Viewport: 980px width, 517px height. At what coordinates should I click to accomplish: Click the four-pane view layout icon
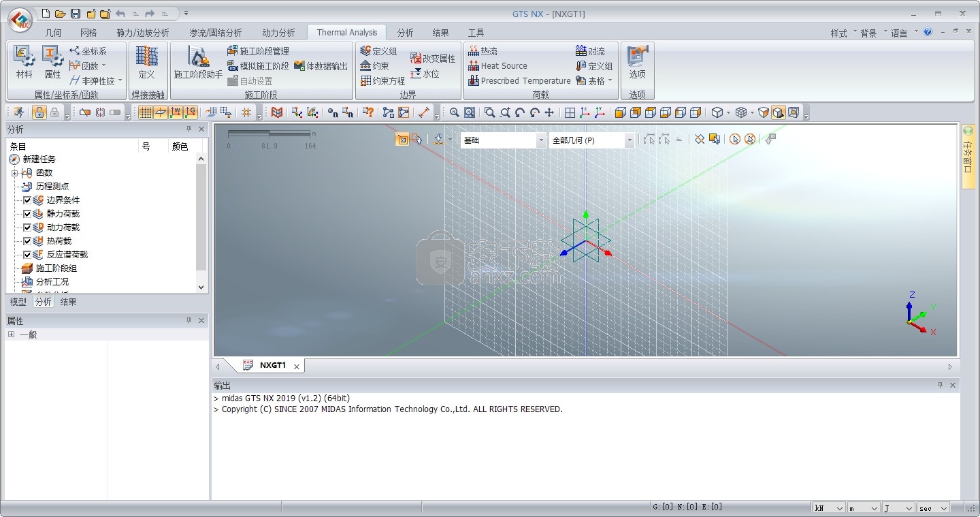pyautogui.click(x=570, y=112)
